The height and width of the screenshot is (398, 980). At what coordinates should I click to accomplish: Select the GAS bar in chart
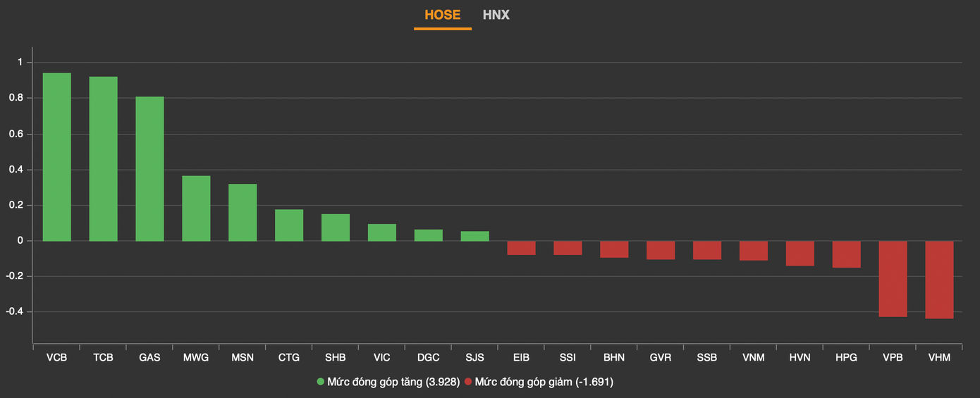click(x=149, y=169)
